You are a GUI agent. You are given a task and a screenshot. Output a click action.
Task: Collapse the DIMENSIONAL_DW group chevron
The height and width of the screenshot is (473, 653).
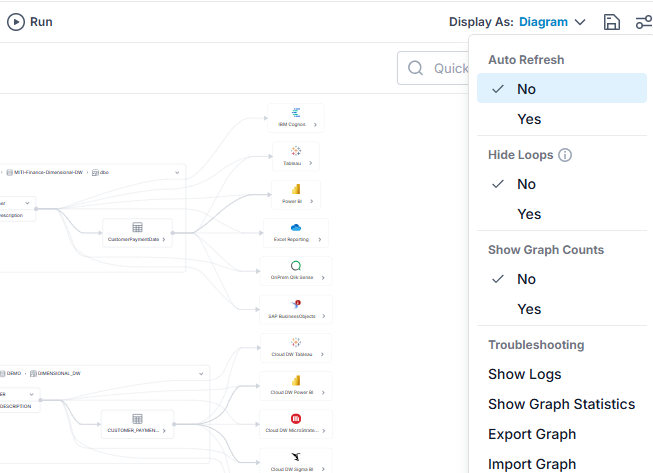(x=201, y=373)
